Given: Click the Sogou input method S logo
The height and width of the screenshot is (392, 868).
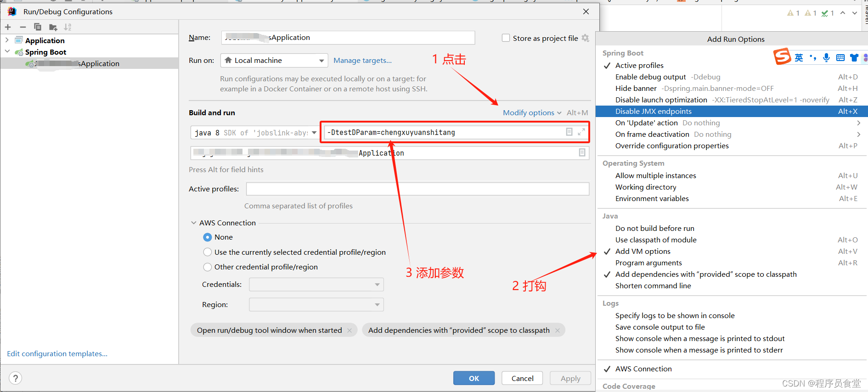Looking at the screenshot, I should 782,57.
